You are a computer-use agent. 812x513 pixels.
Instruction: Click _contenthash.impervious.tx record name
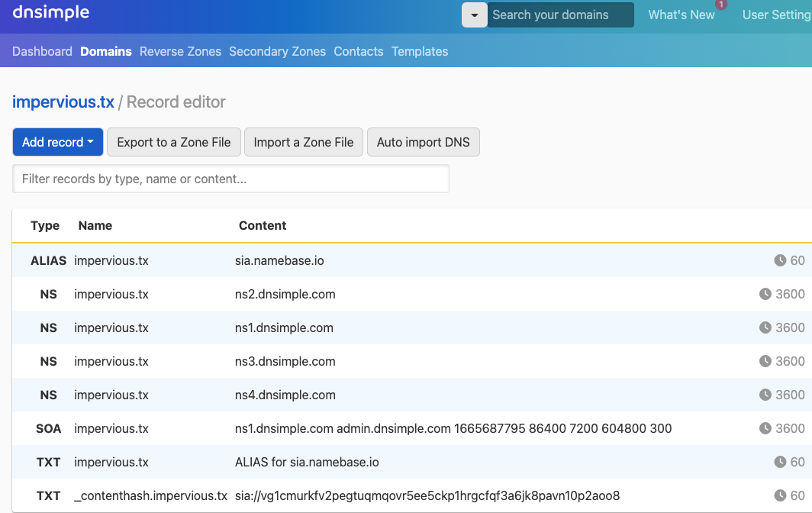(x=150, y=496)
